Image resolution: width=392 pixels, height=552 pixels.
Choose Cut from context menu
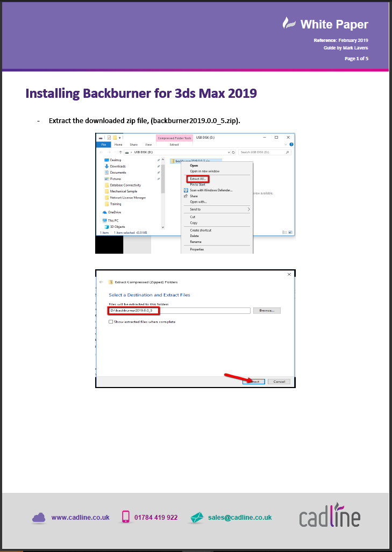pyautogui.click(x=193, y=217)
